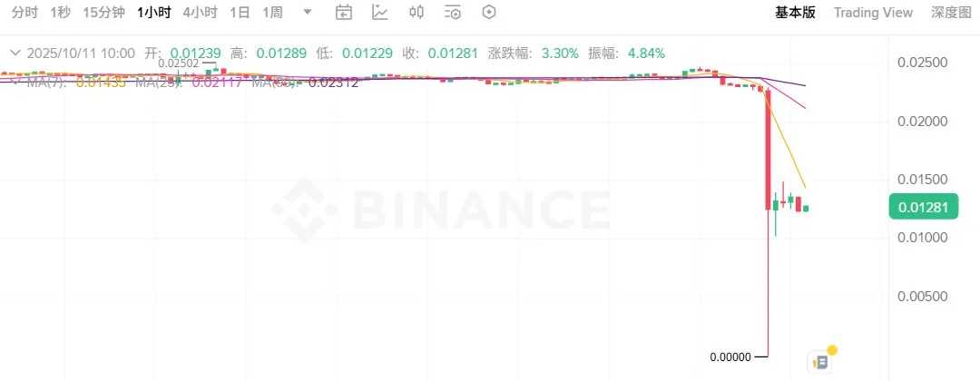Select the candlestick chart style icon

(416, 12)
